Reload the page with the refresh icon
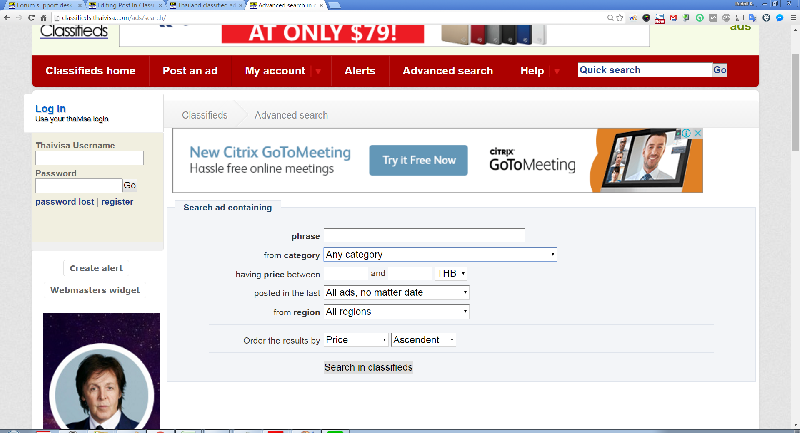The height and width of the screenshot is (433, 800). click(x=31, y=17)
